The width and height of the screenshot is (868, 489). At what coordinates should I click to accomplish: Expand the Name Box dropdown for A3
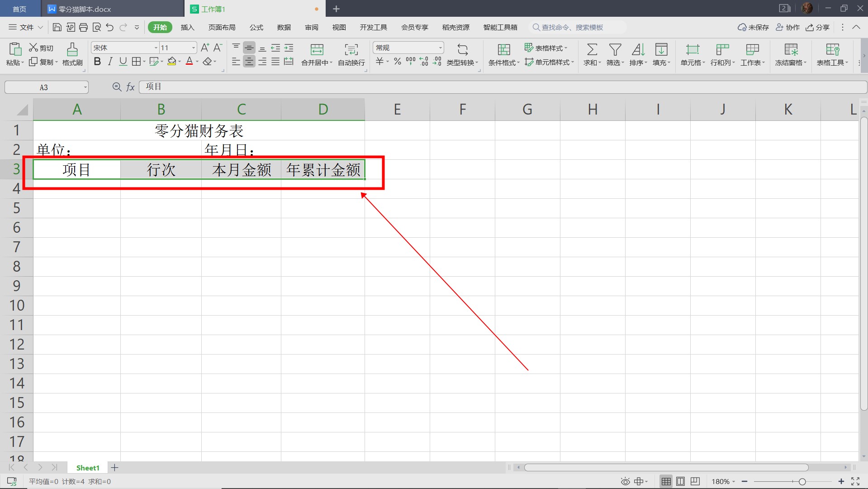(85, 87)
